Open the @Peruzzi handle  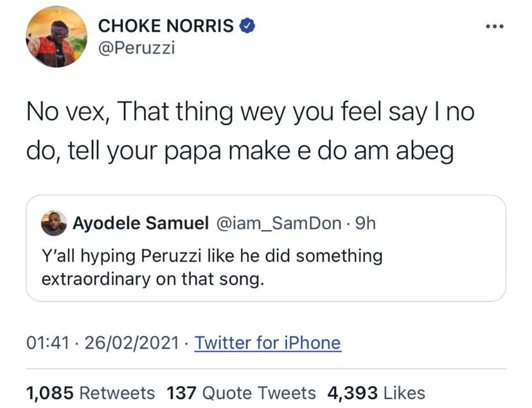136,49
